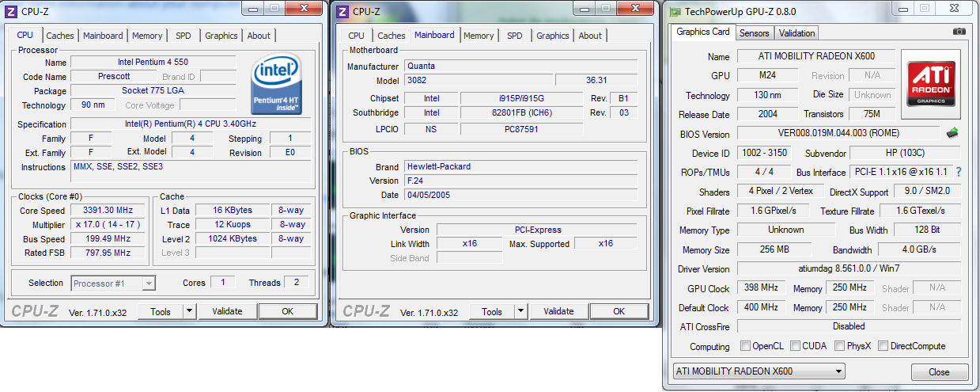Screen dimensions: 980x392
Task: Click the BIOS date 04/05/2005 field
Action: [x=521, y=195]
